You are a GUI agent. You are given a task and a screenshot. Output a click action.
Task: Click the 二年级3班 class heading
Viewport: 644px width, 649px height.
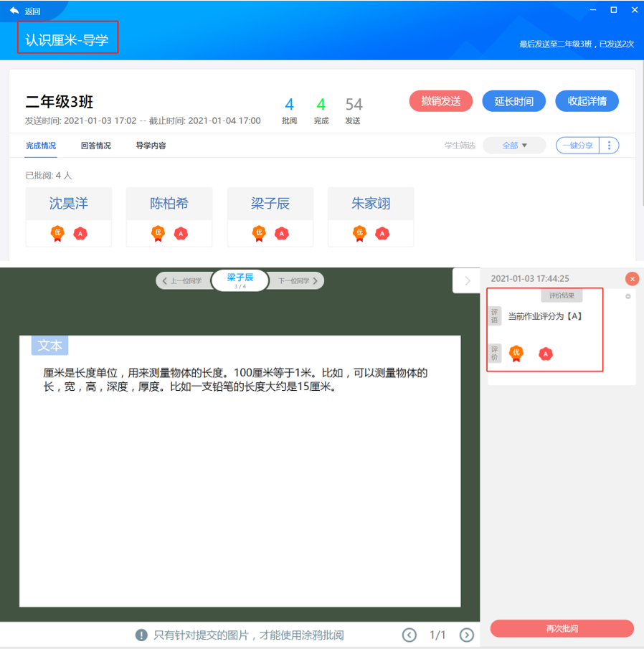click(60, 102)
